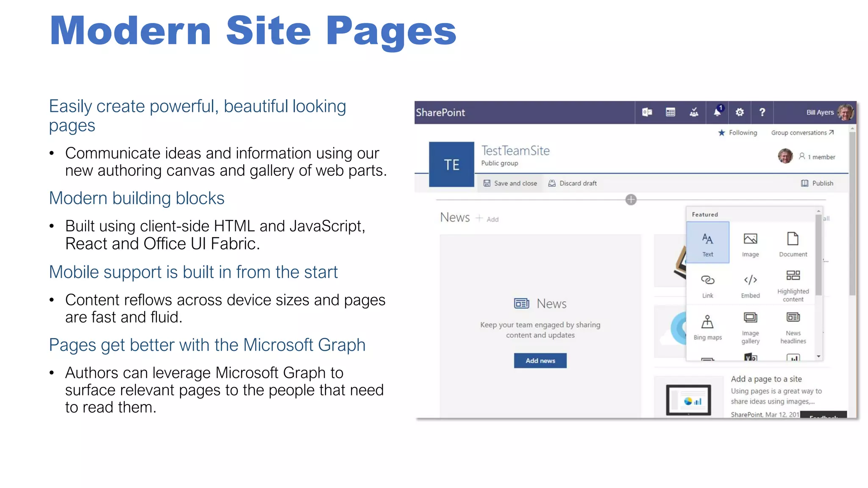This screenshot has height=488, width=868.
Task: Open the Settings gear icon
Action: [740, 112]
